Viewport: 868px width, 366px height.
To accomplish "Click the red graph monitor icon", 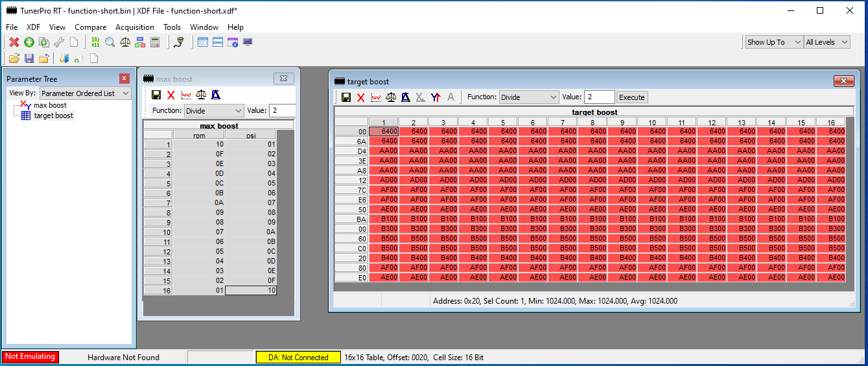I will pyautogui.click(x=248, y=42).
